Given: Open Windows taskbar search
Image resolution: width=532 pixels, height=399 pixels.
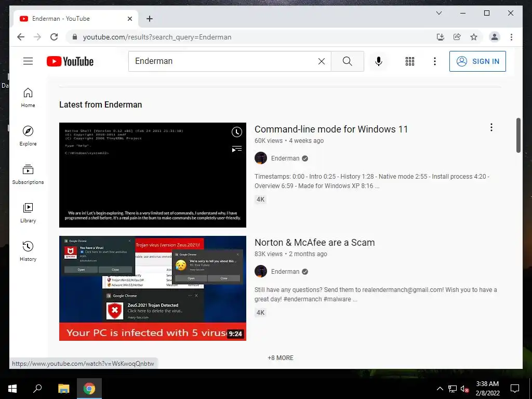Looking at the screenshot, I should click(37, 389).
